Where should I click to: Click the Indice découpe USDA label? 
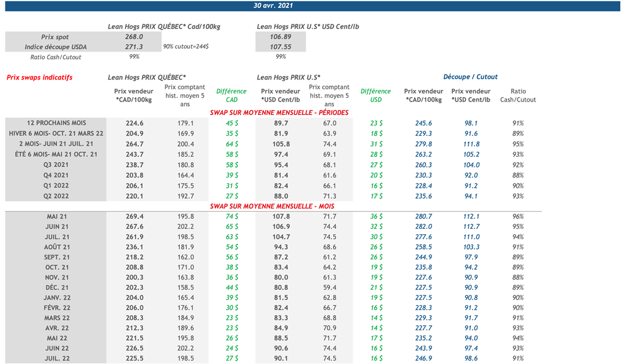(x=56, y=47)
